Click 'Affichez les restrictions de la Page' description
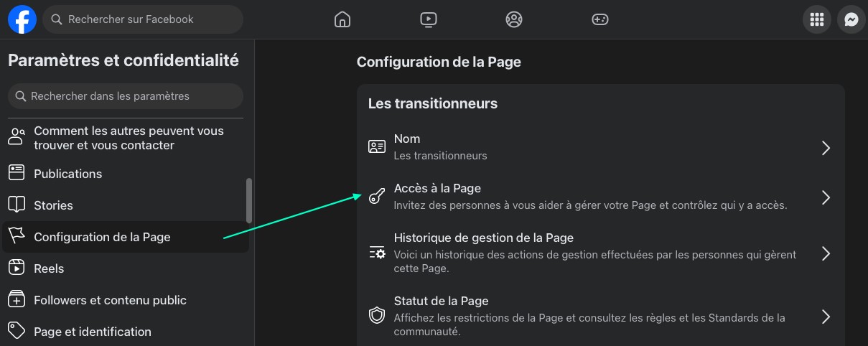Viewport: 868px width, 346px height. tap(589, 324)
